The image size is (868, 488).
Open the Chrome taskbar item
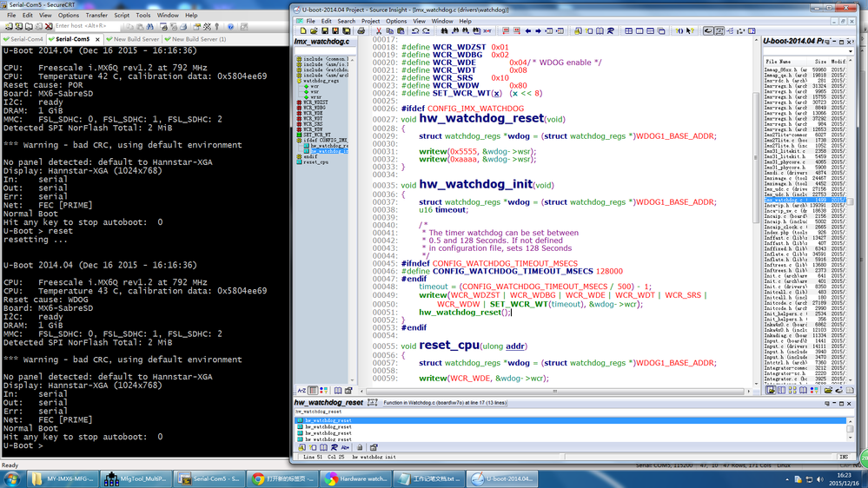click(x=282, y=479)
